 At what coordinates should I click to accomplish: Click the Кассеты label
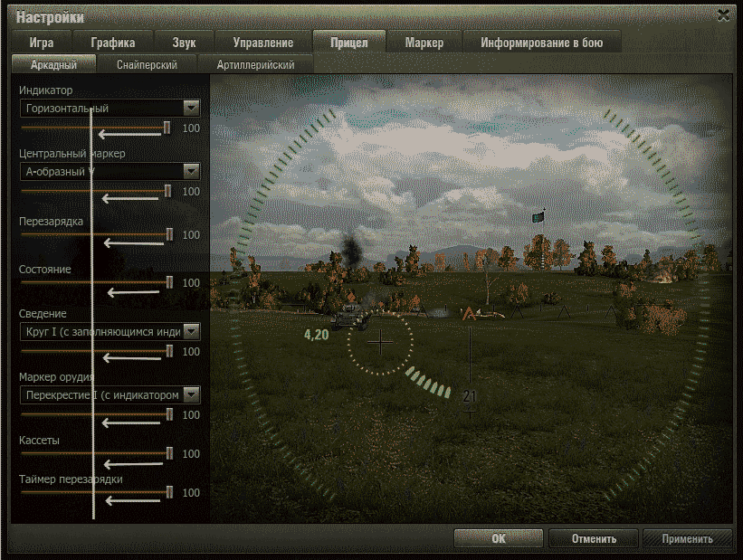pyautogui.click(x=39, y=441)
